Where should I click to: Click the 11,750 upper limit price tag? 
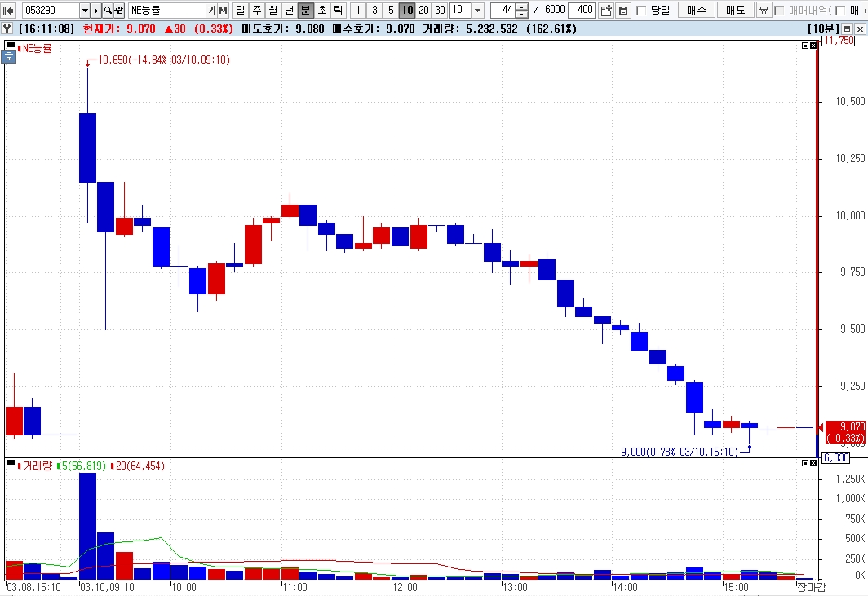point(839,41)
